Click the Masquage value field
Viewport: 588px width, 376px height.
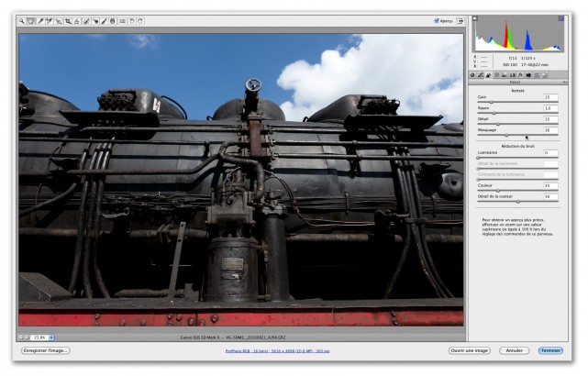[550, 130]
